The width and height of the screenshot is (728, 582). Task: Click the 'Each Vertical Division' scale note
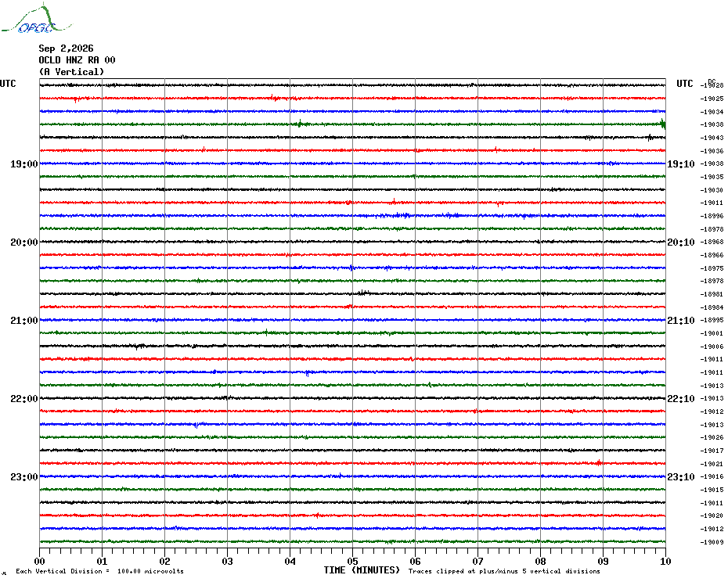[100, 571]
